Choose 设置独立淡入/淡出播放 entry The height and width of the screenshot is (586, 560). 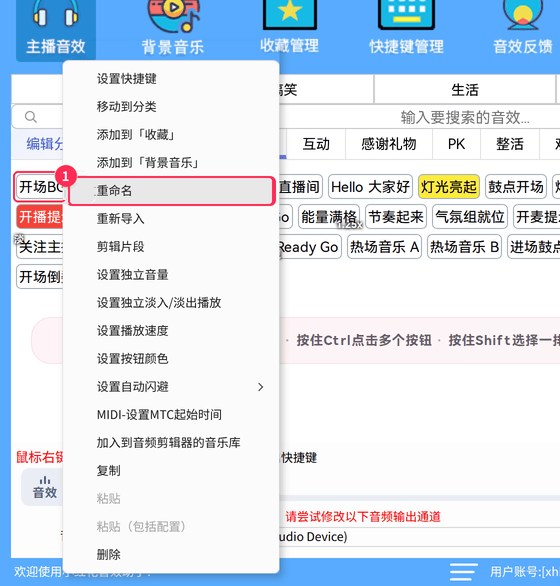[171, 303]
